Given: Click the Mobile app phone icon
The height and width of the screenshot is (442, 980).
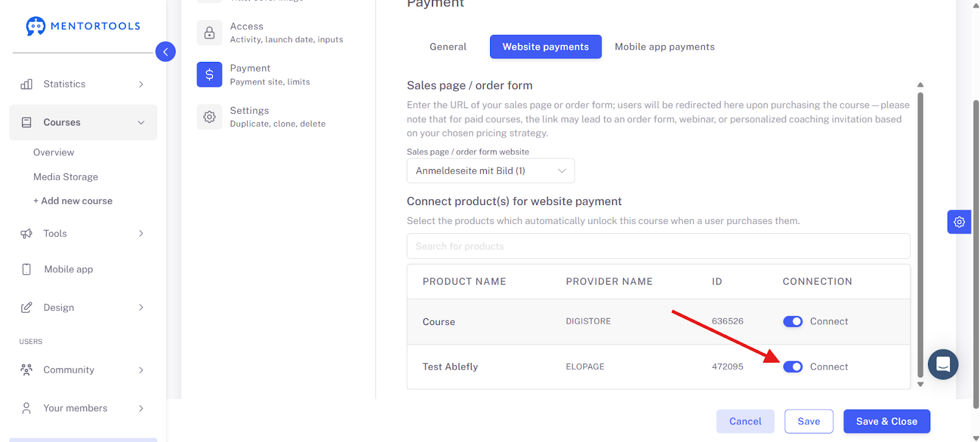Looking at the screenshot, I should [26, 269].
